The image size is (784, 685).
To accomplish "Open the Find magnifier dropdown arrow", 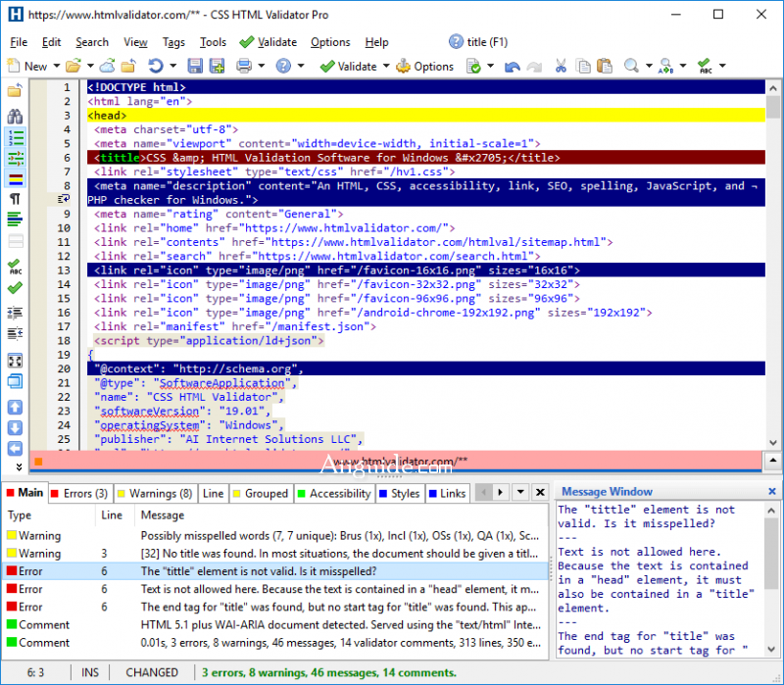I will click(x=649, y=66).
